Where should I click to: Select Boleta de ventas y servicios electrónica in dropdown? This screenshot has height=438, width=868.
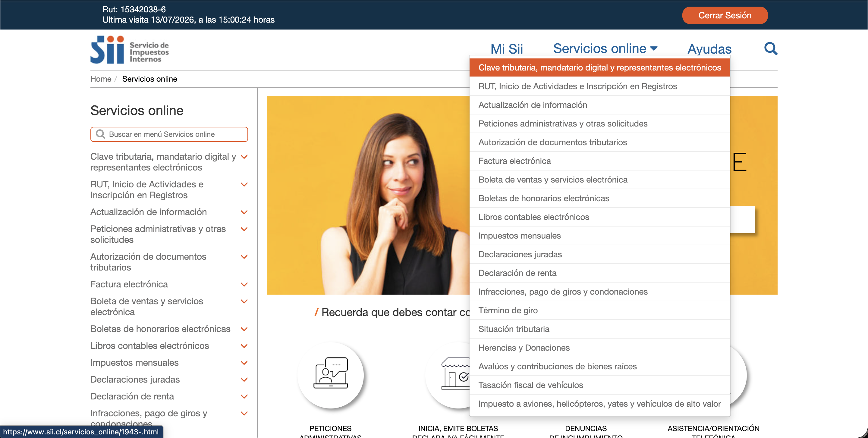pyautogui.click(x=600, y=180)
